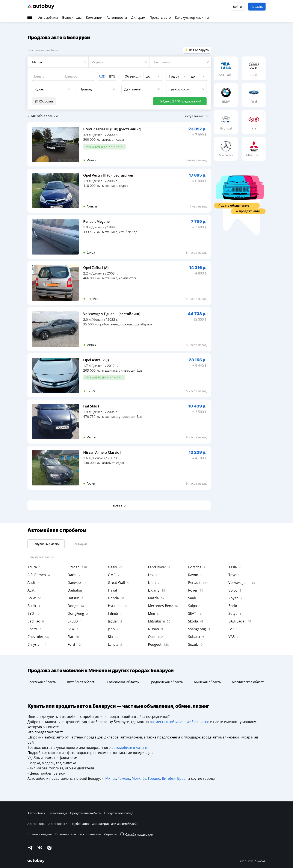Screen dimensions: 293x868
Task: Switch to the Все марки tab
Action: [x=80, y=544]
